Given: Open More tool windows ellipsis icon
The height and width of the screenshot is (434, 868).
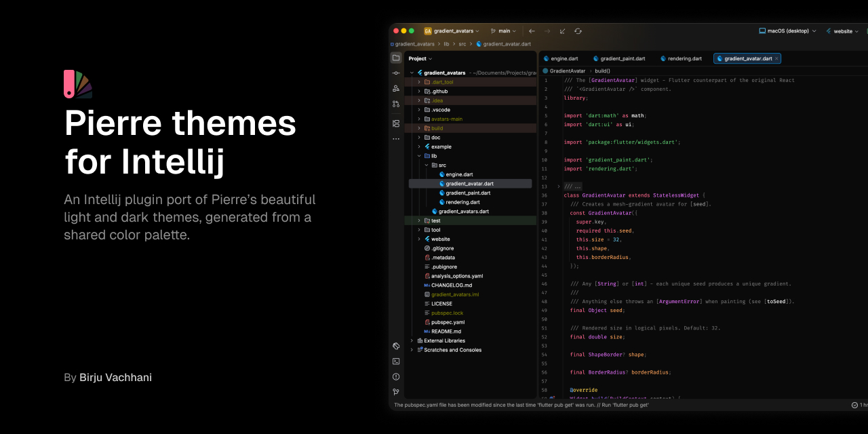Looking at the screenshot, I should [x=396, y=139].
